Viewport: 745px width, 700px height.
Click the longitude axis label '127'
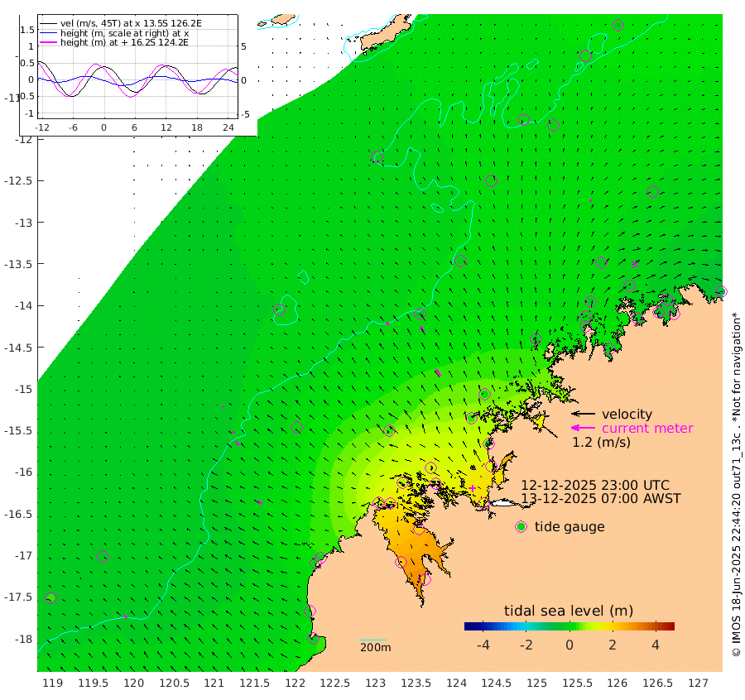(x=698, y=683)
